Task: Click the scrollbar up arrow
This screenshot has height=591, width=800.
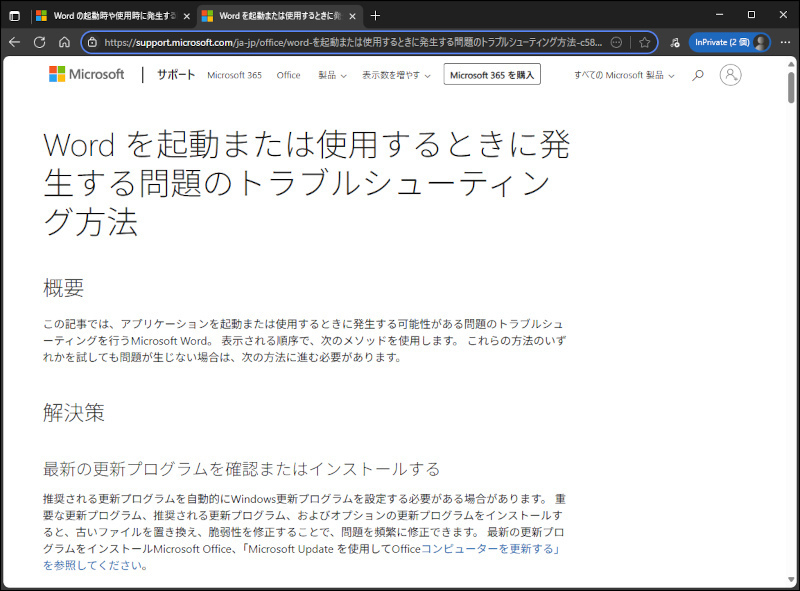Action: [791, 64]
